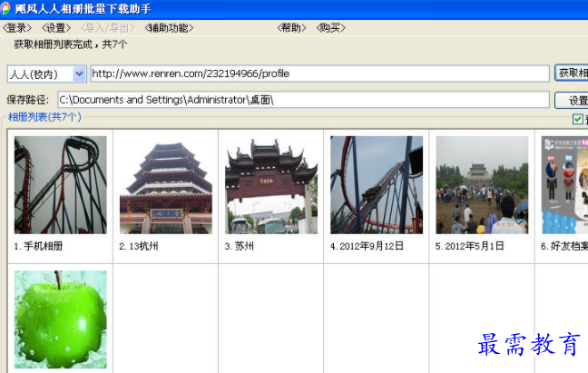This screenshot has height=373, width=588.
Task: Select the green apple album thumbnail
Action: click(61, 319)
